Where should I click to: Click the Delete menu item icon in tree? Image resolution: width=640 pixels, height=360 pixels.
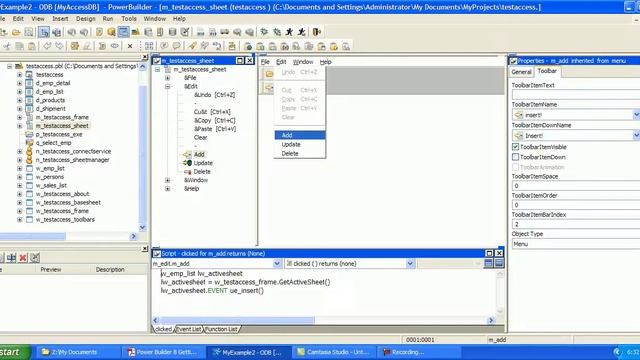coord(187,171)
